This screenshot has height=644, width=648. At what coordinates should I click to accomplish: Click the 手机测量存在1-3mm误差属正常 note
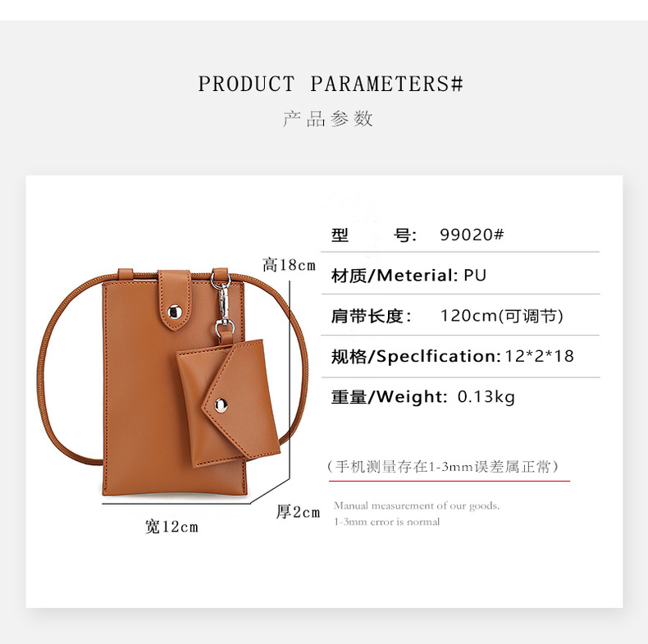(x=443, y=467)
